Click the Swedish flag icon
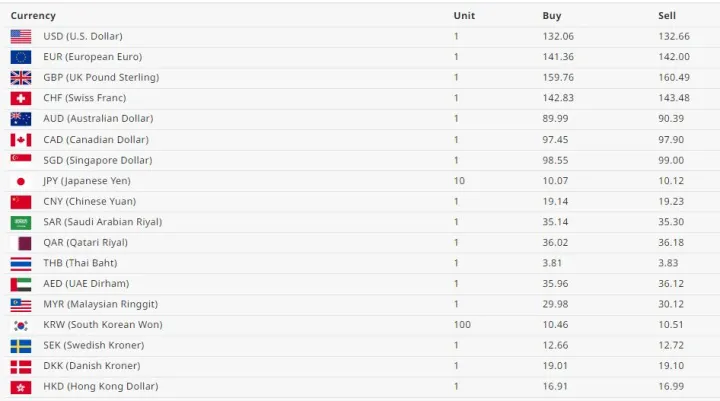 tap(21, 346)
